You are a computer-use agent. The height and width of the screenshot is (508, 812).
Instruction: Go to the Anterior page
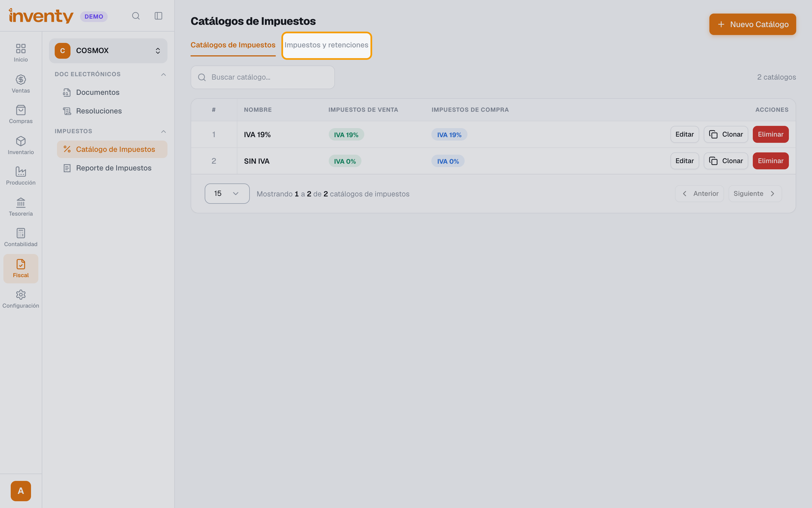699,194
